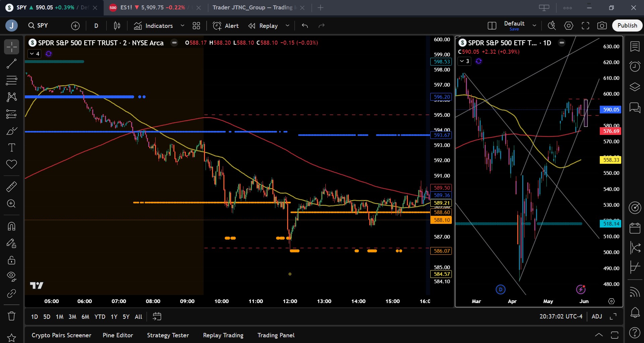Viewport: 644px width, 343px height.
Task: Remove drawings with the trash icon
Action: pyautogui.click(x=11, y=316)
